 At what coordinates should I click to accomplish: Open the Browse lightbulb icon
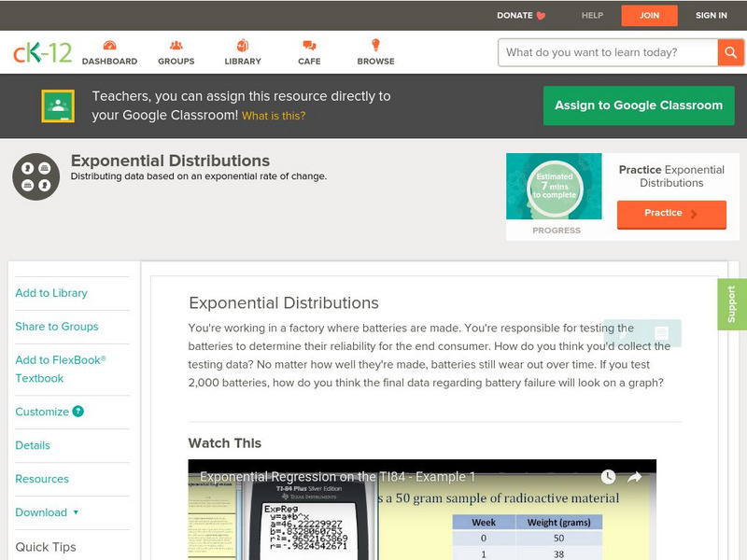coord(376,45)
